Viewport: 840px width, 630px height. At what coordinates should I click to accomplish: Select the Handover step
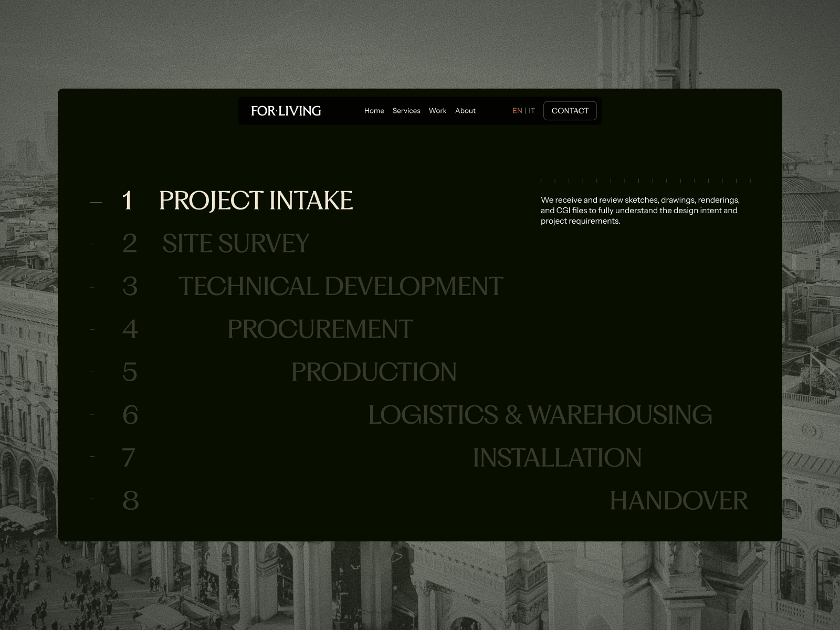click(x=679, y=501)
